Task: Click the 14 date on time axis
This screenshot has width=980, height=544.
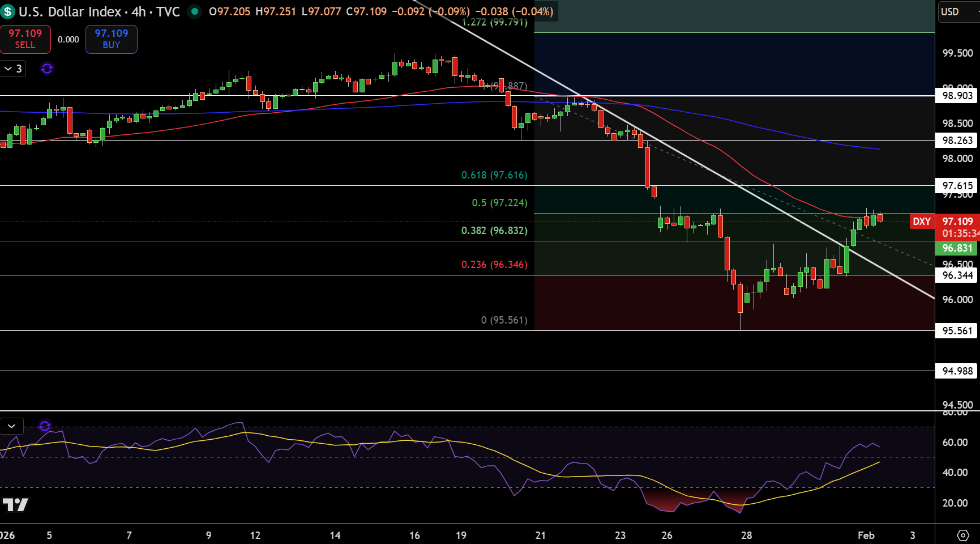Action: click(x=335, y=535)
